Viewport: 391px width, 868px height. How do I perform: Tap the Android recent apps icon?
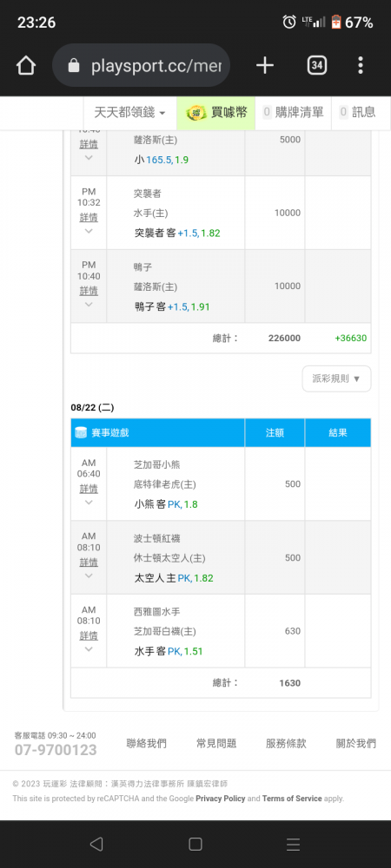294,844
